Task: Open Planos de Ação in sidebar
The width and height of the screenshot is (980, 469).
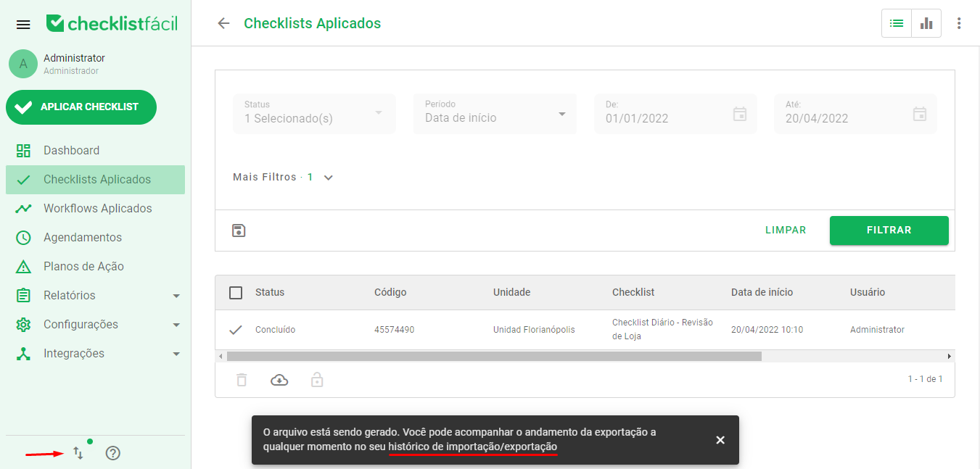Action: click(x=95, y=267)
